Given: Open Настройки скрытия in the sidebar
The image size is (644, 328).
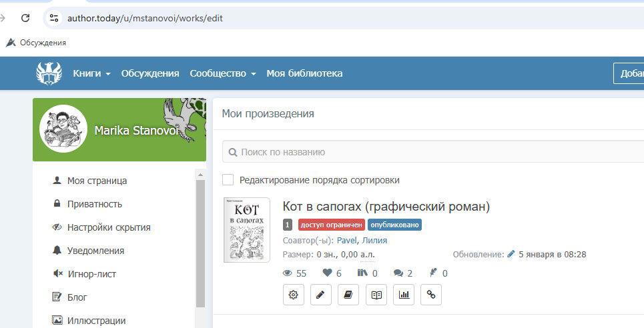Looking at the screenshot, I should [108, 227].
